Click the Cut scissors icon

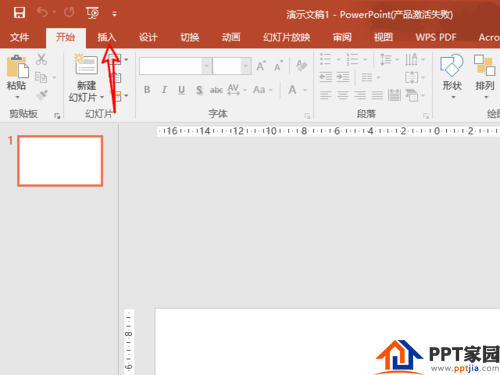pyautogui.click(x=41, y=59)
